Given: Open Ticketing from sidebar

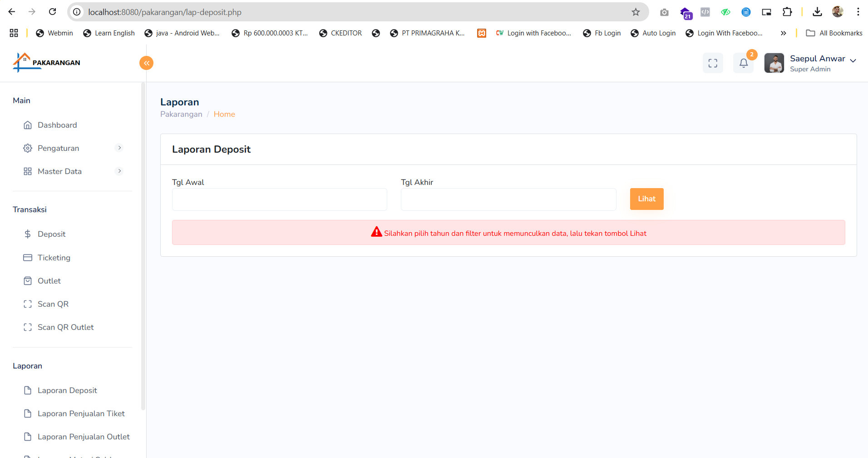Looking at the screenshot, I should point(54,258).
